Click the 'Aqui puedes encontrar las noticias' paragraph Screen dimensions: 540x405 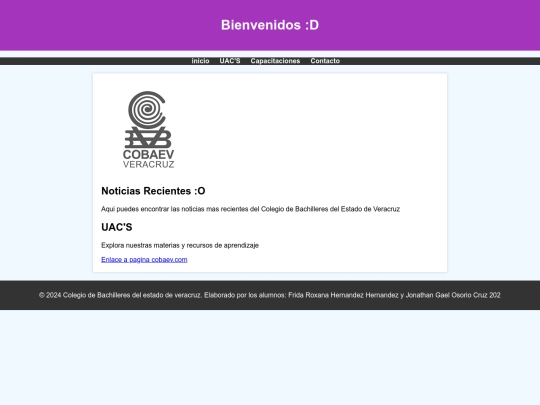pos(250,209)
